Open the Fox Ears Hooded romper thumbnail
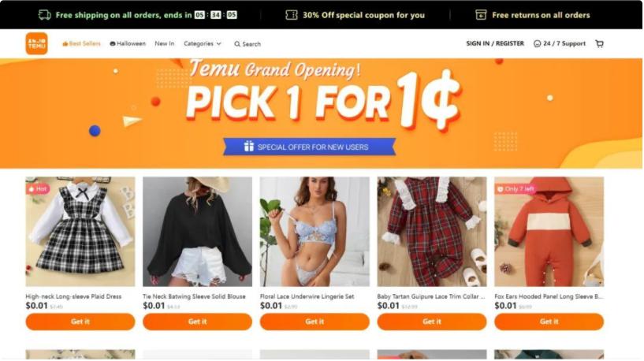Image resolution: width=644 pixels, height=361 pixels. (549, 232)
